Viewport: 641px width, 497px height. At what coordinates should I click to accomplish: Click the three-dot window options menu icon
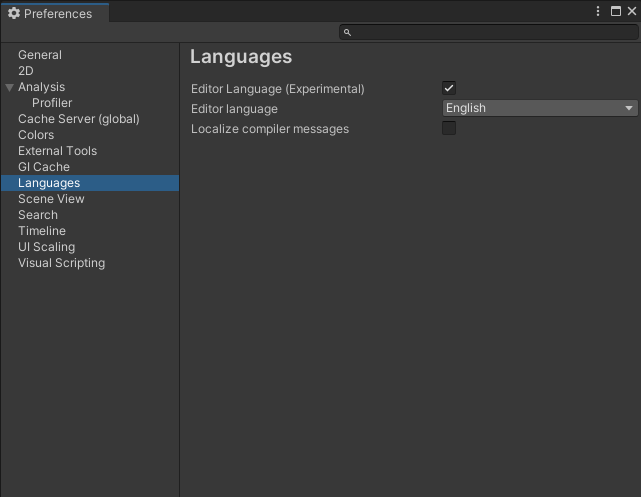point(598,12)
